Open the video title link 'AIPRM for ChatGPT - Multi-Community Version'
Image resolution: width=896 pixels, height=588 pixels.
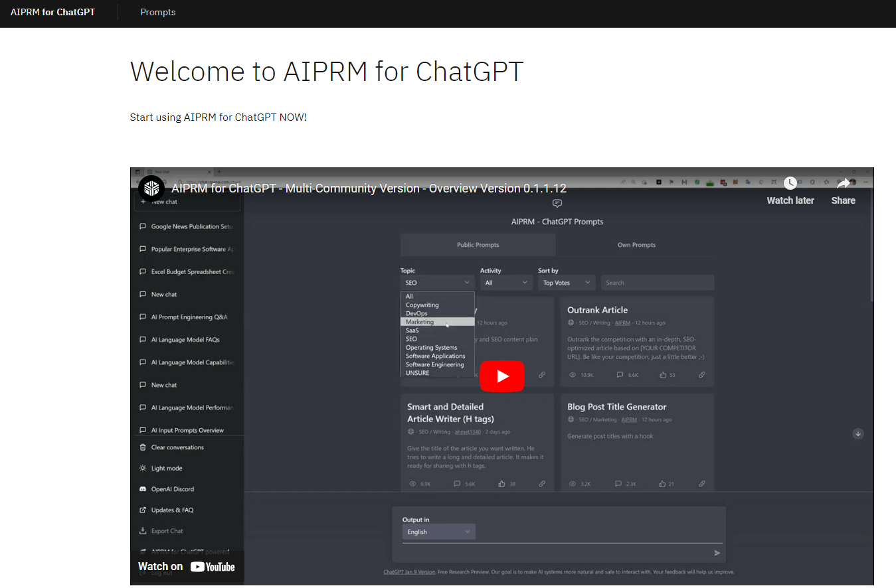click(369, 188)
